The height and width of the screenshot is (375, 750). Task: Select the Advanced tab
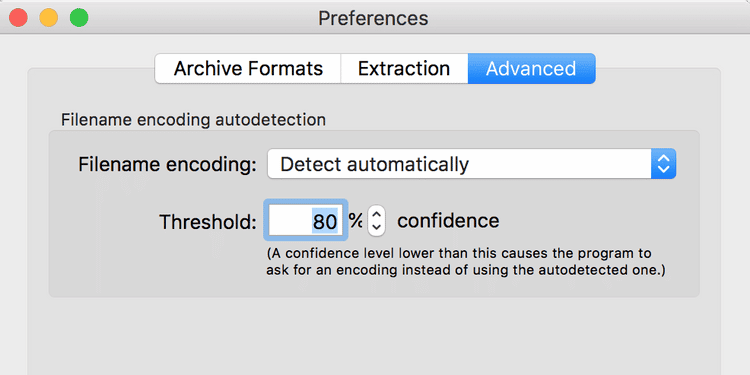pos(531,69)
